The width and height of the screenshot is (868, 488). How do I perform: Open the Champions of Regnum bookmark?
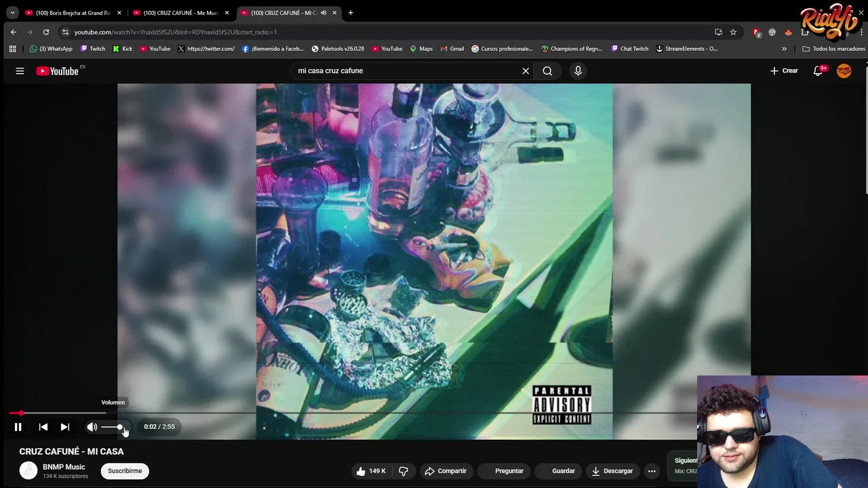(572, 49)
